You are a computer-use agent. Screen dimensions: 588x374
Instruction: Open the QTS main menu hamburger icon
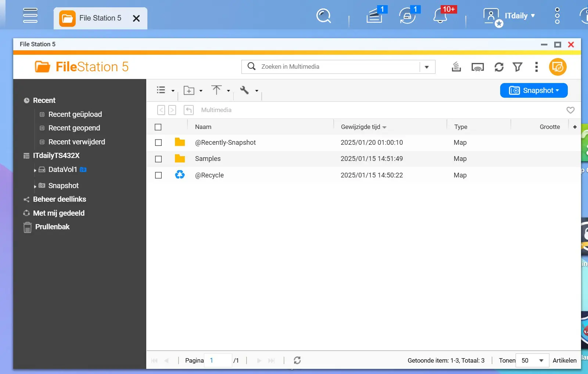(30, 15)
